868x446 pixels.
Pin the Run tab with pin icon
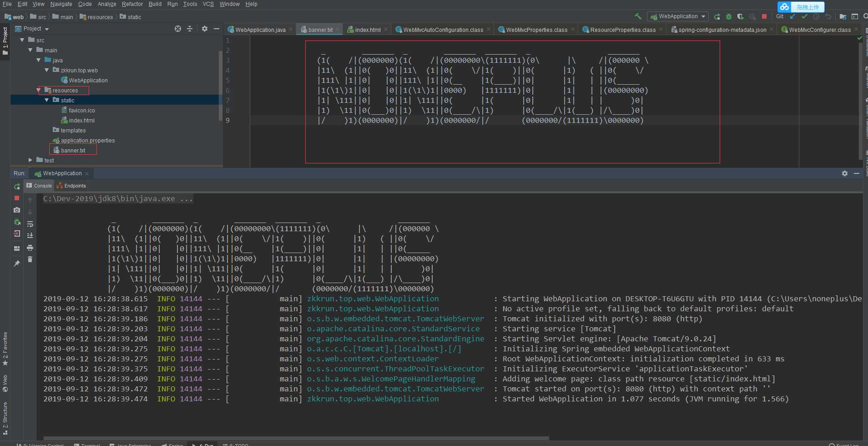coord(17,263)
